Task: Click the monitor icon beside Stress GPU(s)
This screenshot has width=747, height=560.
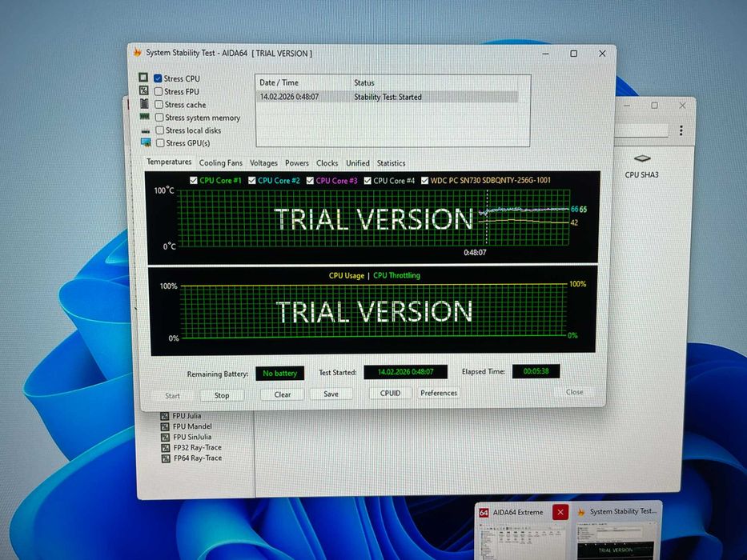Action: coord(147,142)
